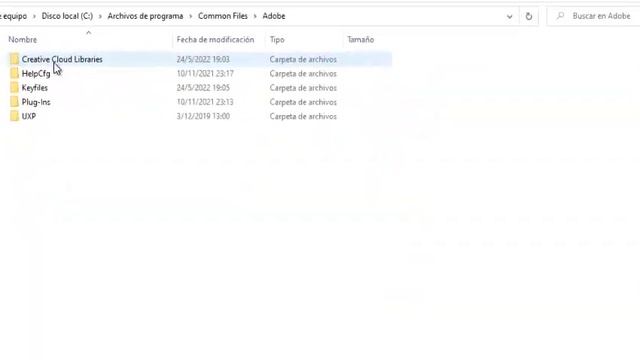Image resolution: width=640 pixels, height=360 pixels.
Task: Select the HelpCfg folder icon
Action: point(15,74)
